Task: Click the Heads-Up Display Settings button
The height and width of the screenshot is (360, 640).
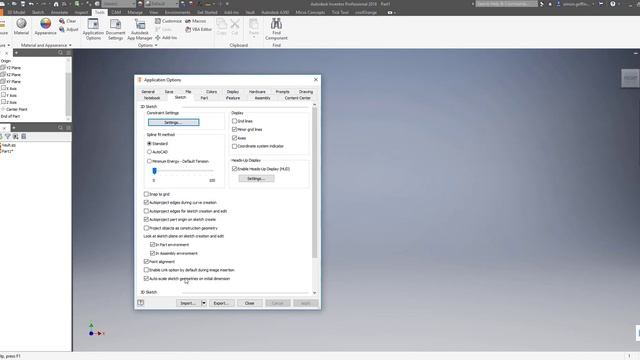Action: [256, 179]
